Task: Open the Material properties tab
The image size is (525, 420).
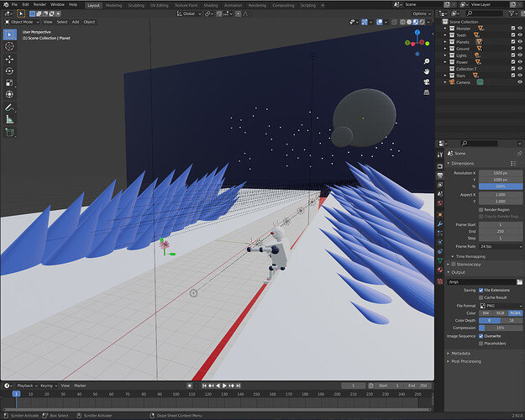Action: point(440,270)
